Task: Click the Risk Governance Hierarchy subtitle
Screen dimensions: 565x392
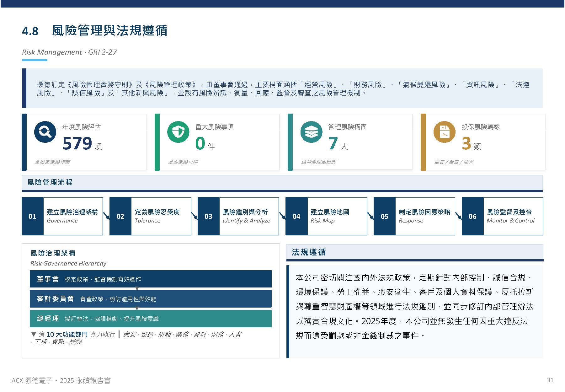Action: [x=68, y=263]
